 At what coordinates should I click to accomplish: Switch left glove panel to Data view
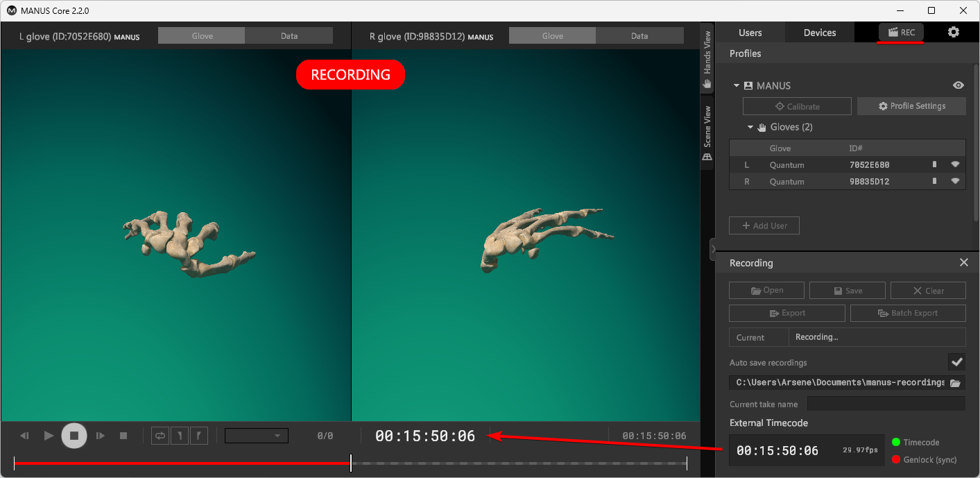(x=289, y=36)
